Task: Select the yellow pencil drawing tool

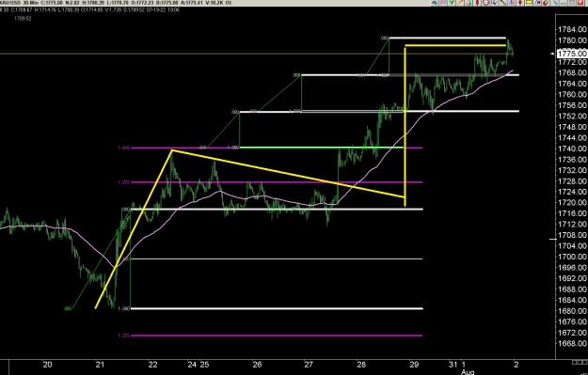Action: click(460, 3)
